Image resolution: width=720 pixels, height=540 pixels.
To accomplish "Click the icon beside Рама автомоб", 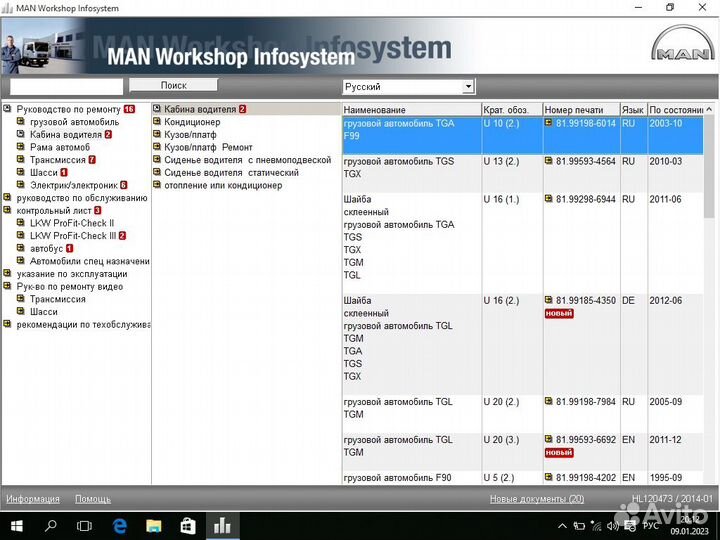I will (21, 147).
